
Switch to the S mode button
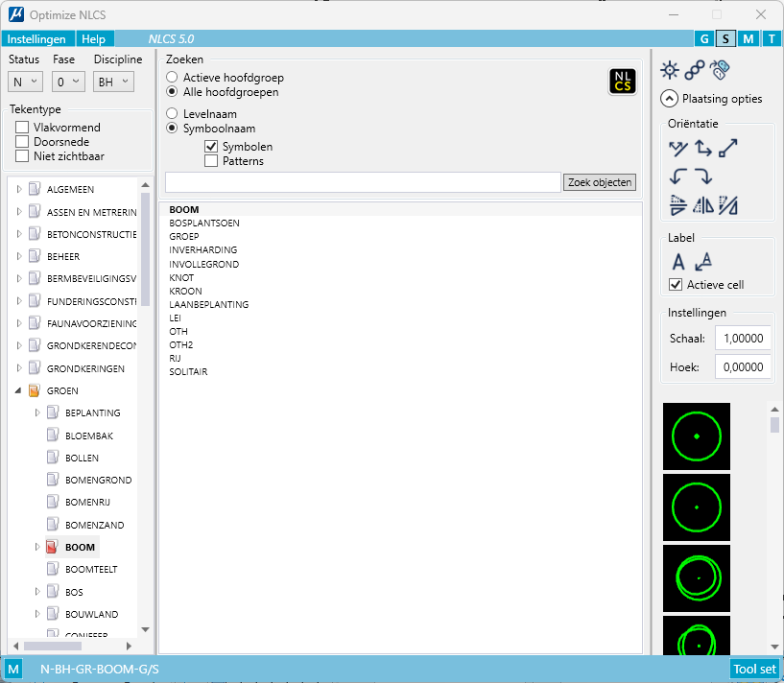click(x=725, y=38)
